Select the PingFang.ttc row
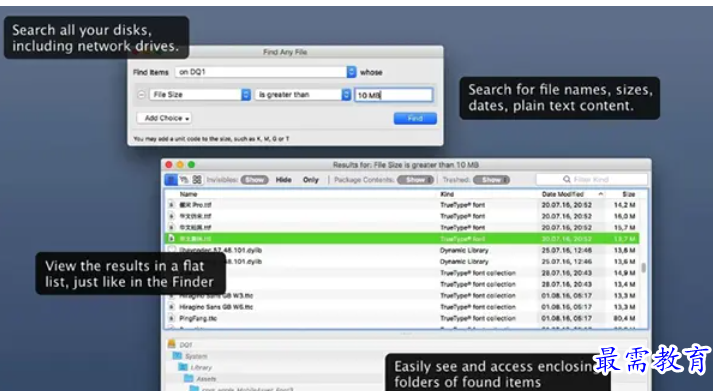The image size is (717, 391). pyautogui.click(x=401, y=318)
